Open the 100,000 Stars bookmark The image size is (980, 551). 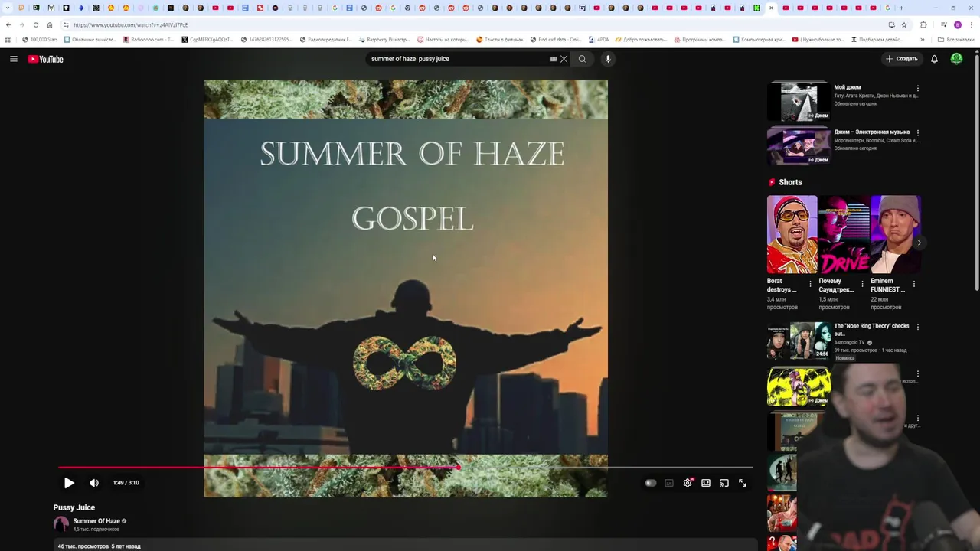tap(40, 39)
